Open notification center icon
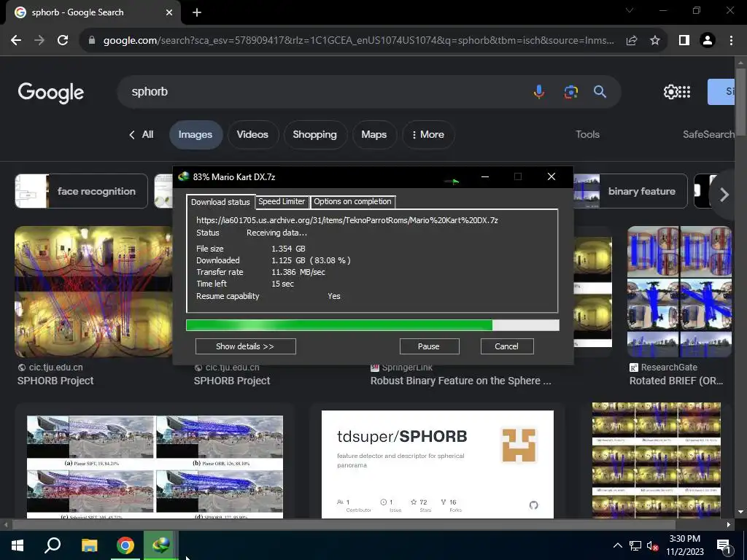This screenshot has width=747, height=560. (x=724, y=546)
